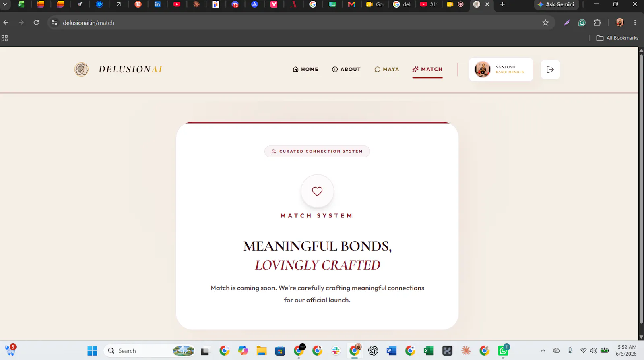
Task: Open Microsoft Copilot from the taskbar
Action: pos(243,351)
